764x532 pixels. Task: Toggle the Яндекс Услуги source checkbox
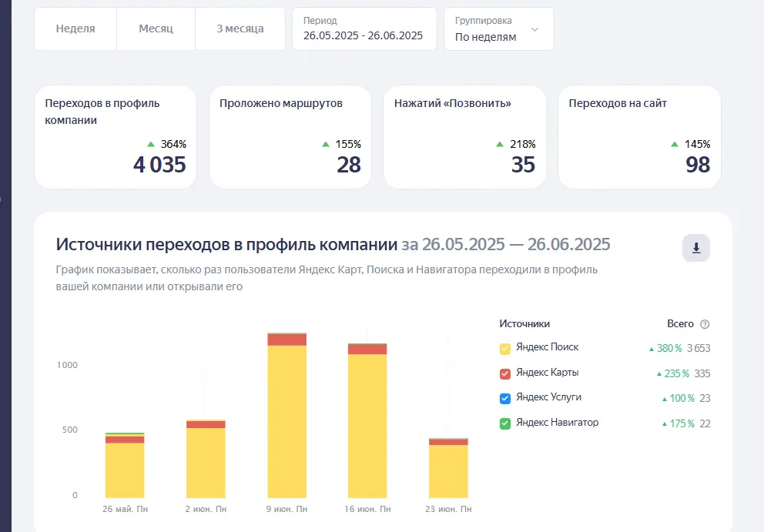tap(505, 399)
